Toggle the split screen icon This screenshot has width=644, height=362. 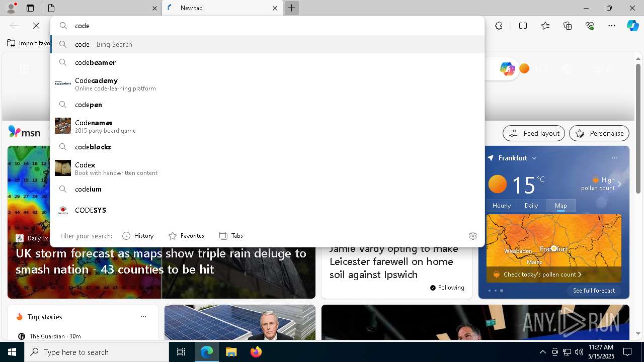(523, 26)
